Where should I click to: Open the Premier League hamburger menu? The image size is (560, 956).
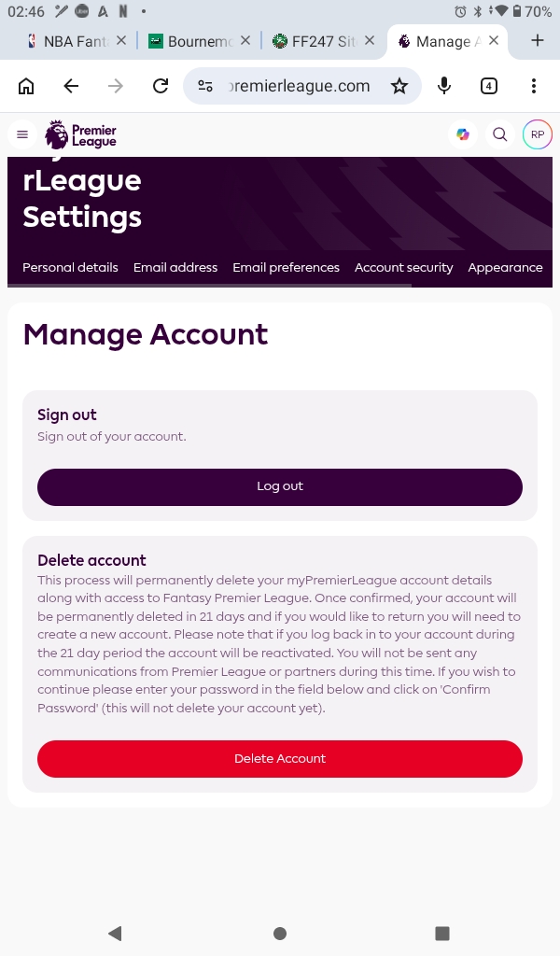click(x=22, y=134)
